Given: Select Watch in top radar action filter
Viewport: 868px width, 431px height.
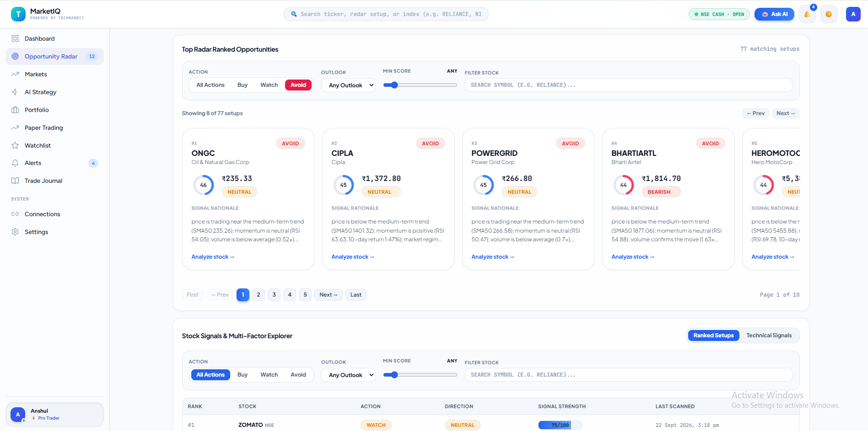Looking at the screenshot, I should (269, 85).
